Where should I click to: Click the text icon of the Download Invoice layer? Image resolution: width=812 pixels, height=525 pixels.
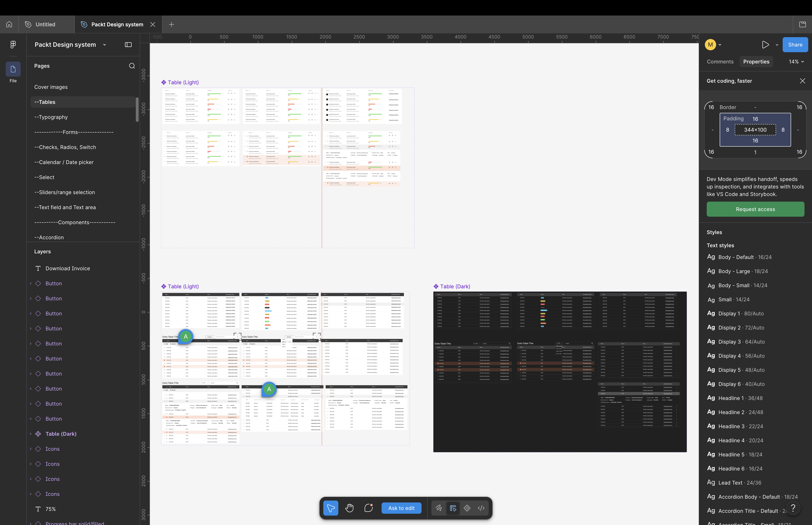click(x=38, y=268)
